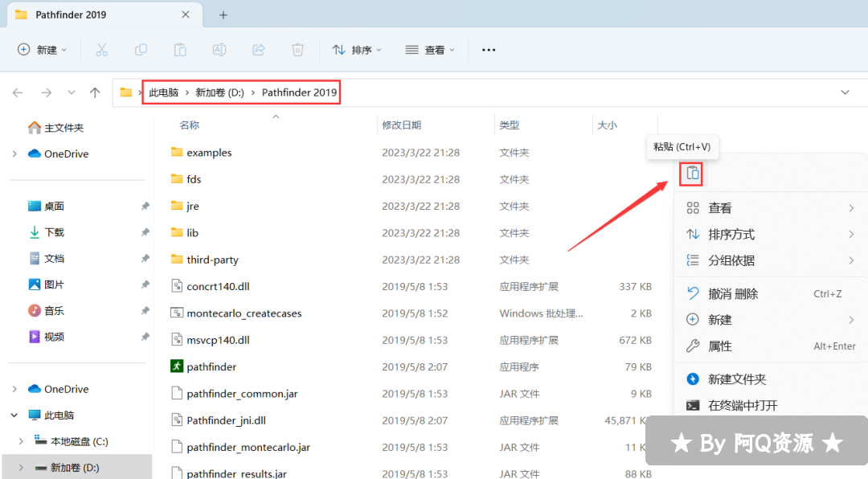Click 此电脑 in the address breadcrumb

coord(163,92)
